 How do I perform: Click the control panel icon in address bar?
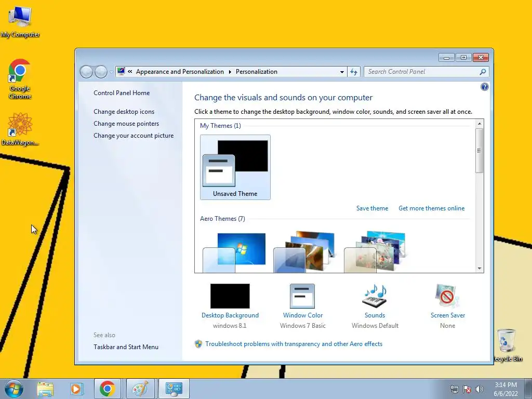point(121,71)
